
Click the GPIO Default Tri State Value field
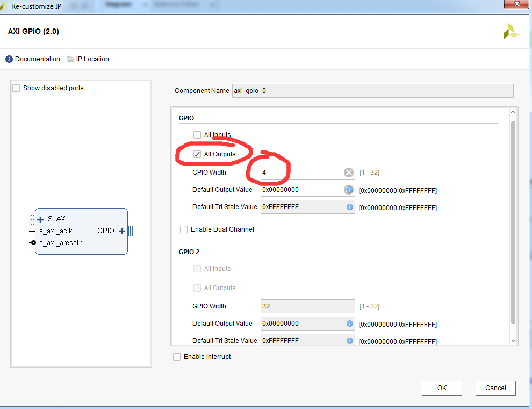point(308,207)
